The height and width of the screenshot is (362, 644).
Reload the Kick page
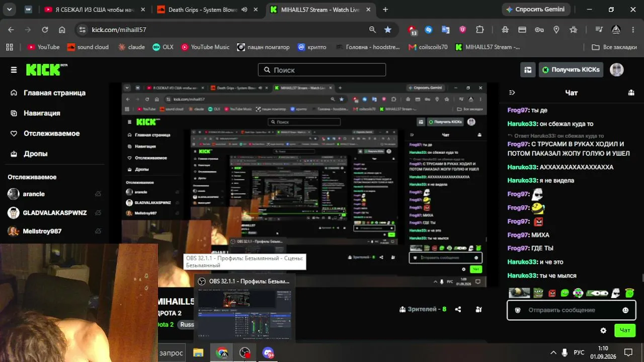45,30
